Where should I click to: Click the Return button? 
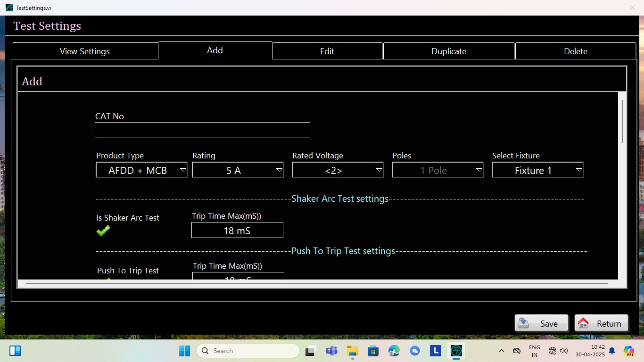[601, 323]
